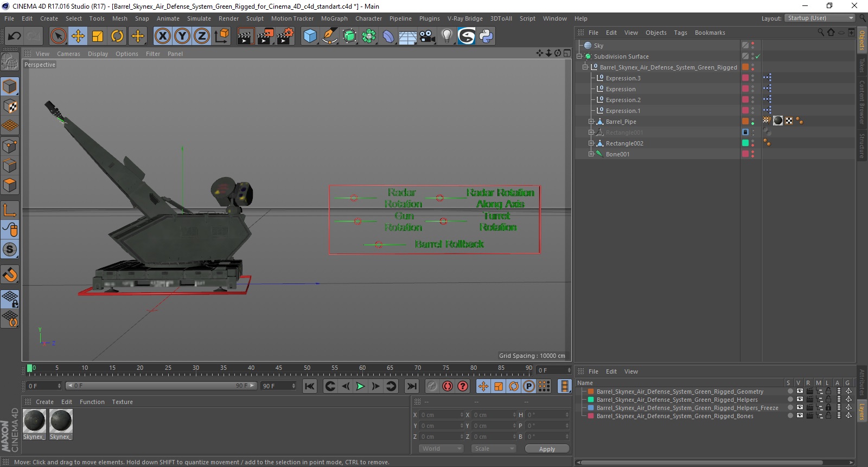Open the Spline Pen tool
The height and width of the screenshot is (467, 868).
point(330,36)
